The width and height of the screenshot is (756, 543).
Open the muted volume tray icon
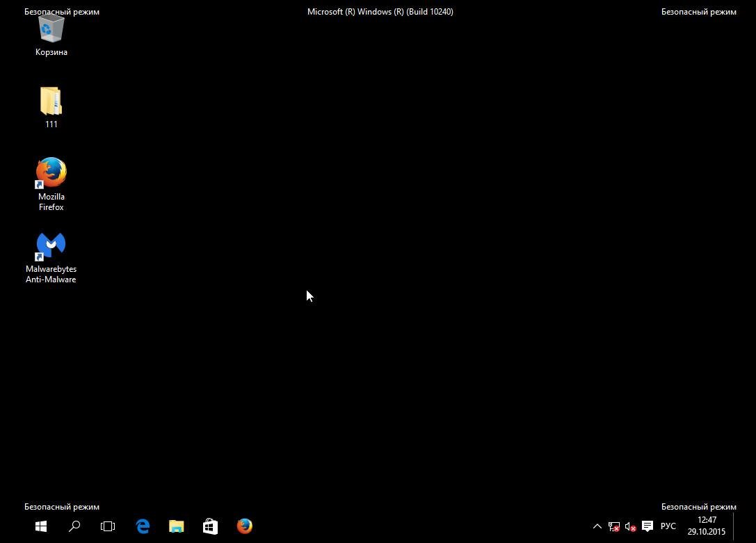click(x=630, y=526)
